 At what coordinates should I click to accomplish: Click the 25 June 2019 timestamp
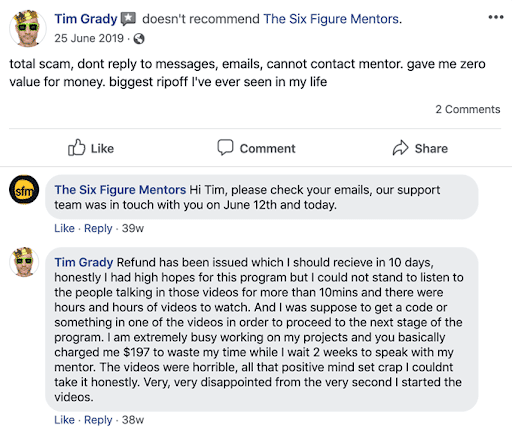point(89,38)
